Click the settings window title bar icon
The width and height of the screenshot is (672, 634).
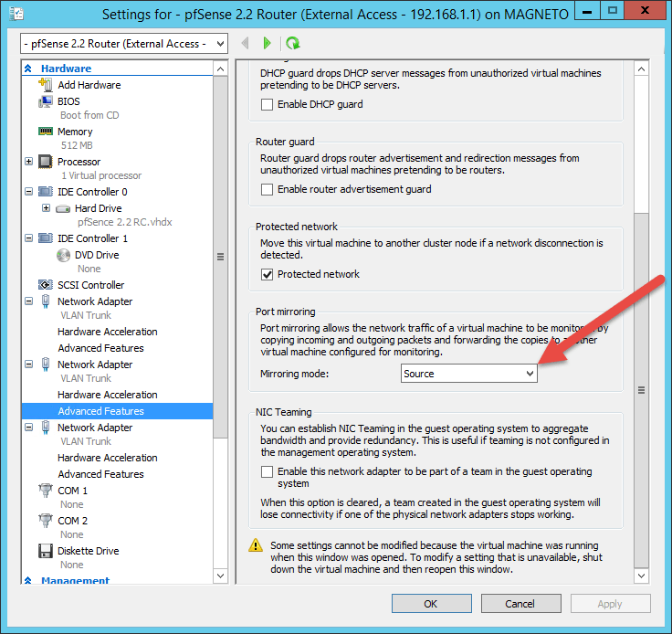[x=16, y=14]
